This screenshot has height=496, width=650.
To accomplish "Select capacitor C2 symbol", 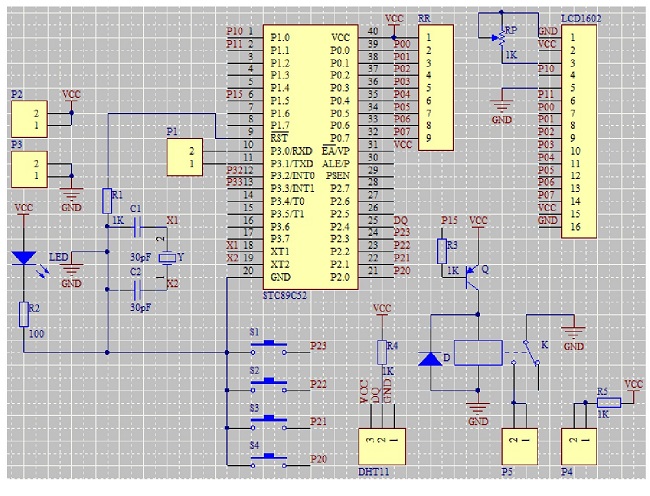I will (137, 290).
